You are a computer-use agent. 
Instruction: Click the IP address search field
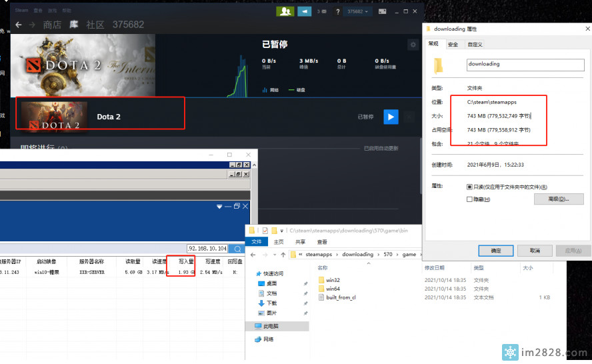coord(207,249)
